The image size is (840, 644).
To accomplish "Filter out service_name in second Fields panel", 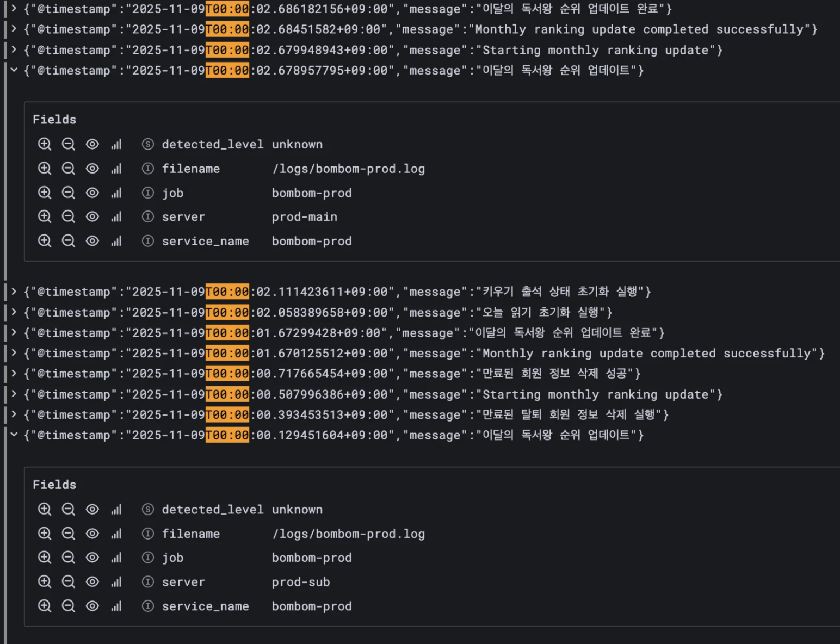I will tap(68, 605).
